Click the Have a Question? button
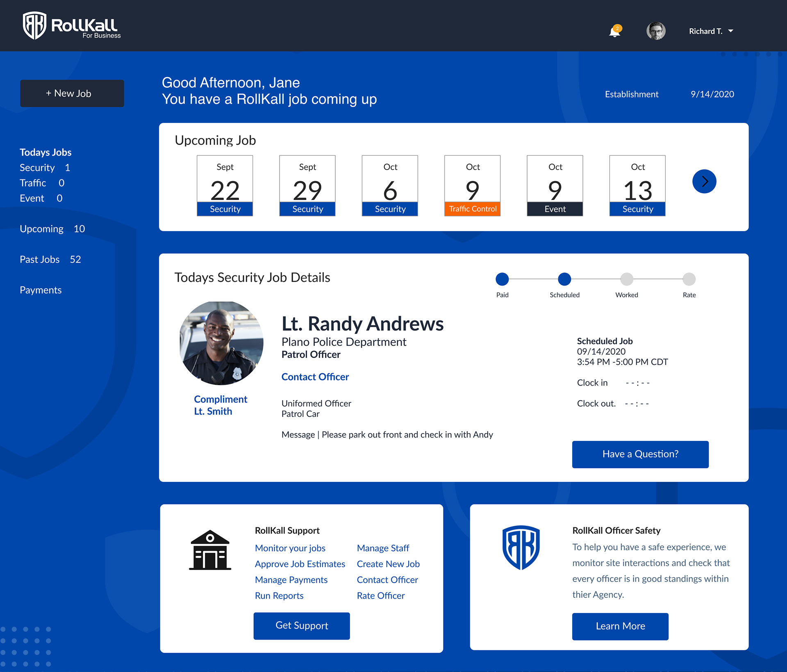 coord(640,454)
